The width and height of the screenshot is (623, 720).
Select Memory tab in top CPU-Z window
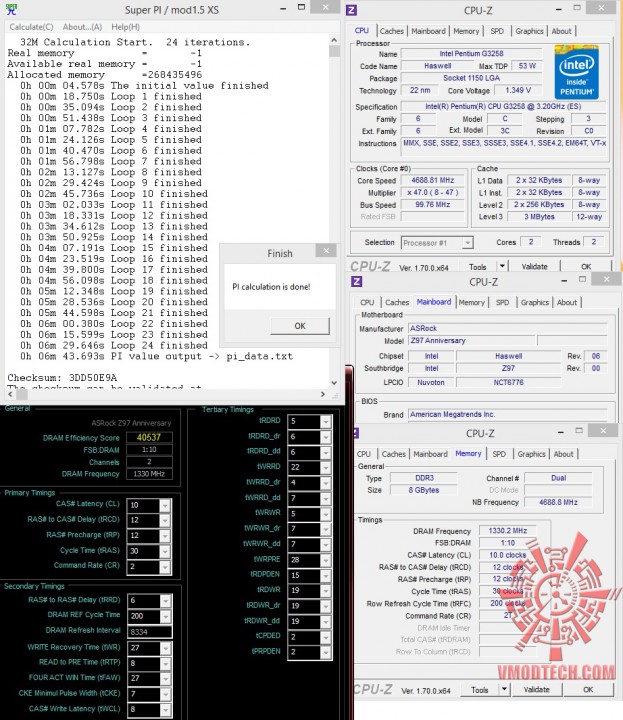466,31
